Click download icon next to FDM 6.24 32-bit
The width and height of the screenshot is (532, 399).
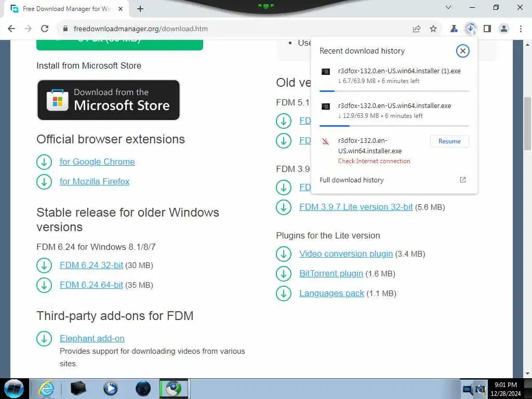click(44, 265)
